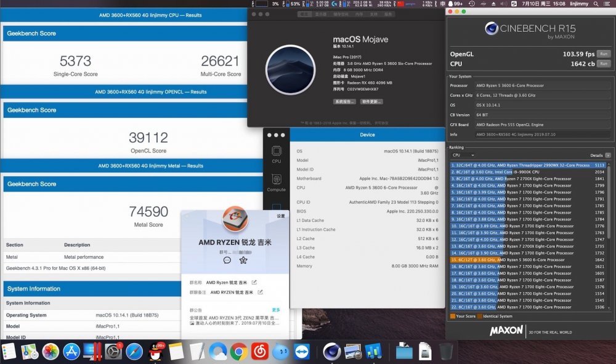Click the 5373 Single-Core Score
This screenshot has height=364, width=616.
75,61
